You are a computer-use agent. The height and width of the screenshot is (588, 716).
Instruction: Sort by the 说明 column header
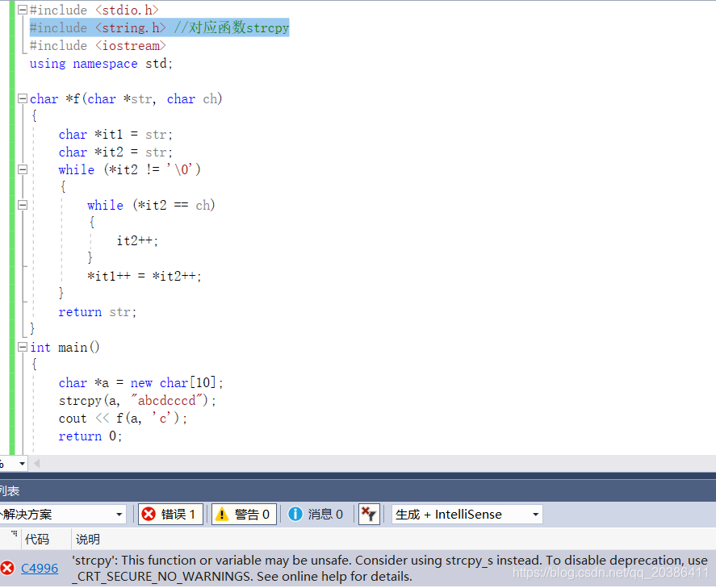pyautogui.click(x=88, y=539)
